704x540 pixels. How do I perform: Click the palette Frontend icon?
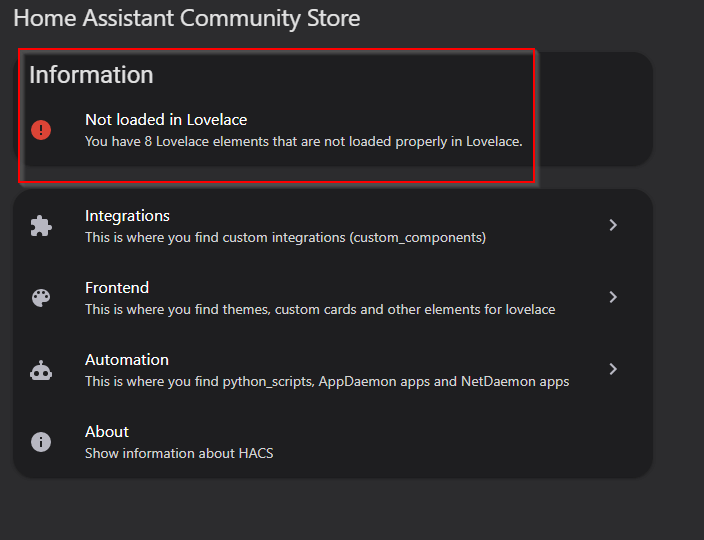pyautogui.click(x=41, y=298)
